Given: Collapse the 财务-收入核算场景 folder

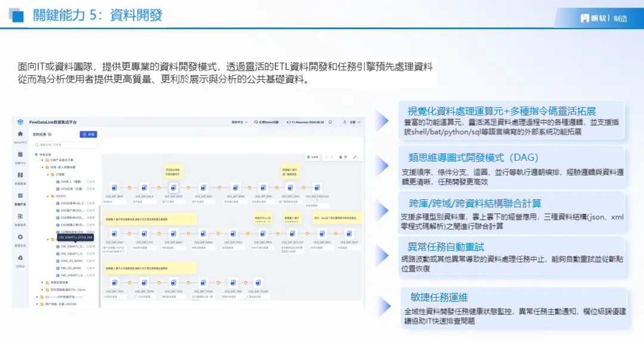Looking at the screenshot, I should (42, 167).
